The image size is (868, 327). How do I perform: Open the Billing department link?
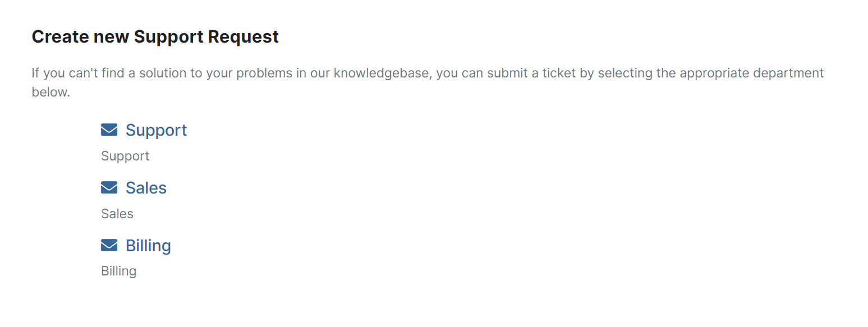pos(148,246)
